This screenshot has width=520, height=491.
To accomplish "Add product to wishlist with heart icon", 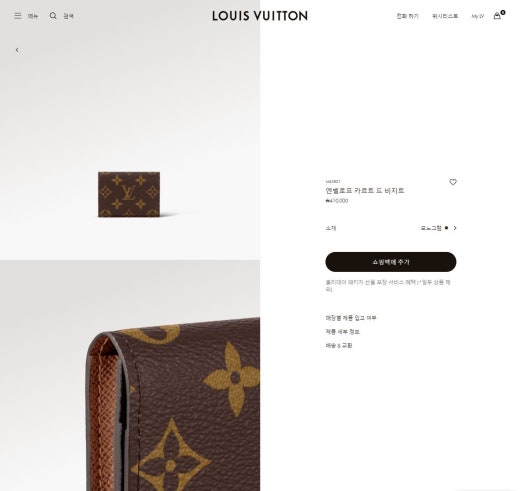I will point(453,182).
